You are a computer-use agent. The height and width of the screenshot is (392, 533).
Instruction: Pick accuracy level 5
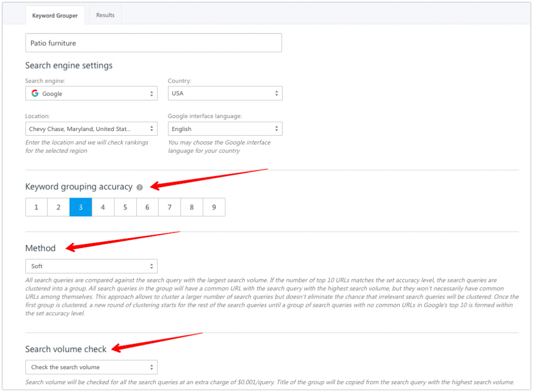(x=125, y=207)
